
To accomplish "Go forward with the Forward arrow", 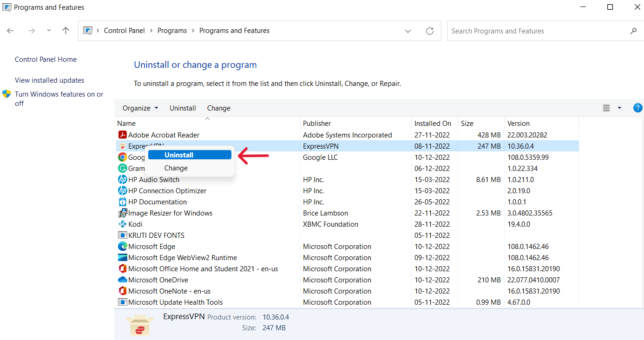I will (32, 31).
